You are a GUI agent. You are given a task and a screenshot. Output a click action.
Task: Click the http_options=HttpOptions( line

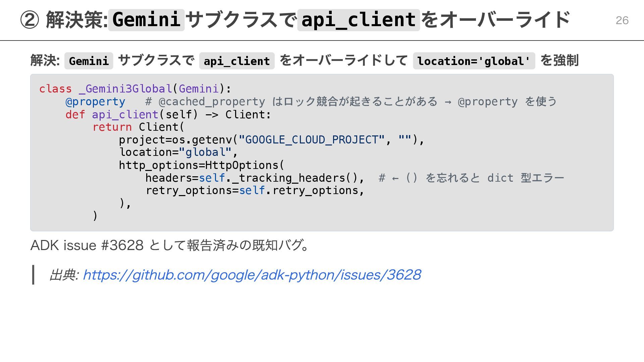[x=201, y=165]
